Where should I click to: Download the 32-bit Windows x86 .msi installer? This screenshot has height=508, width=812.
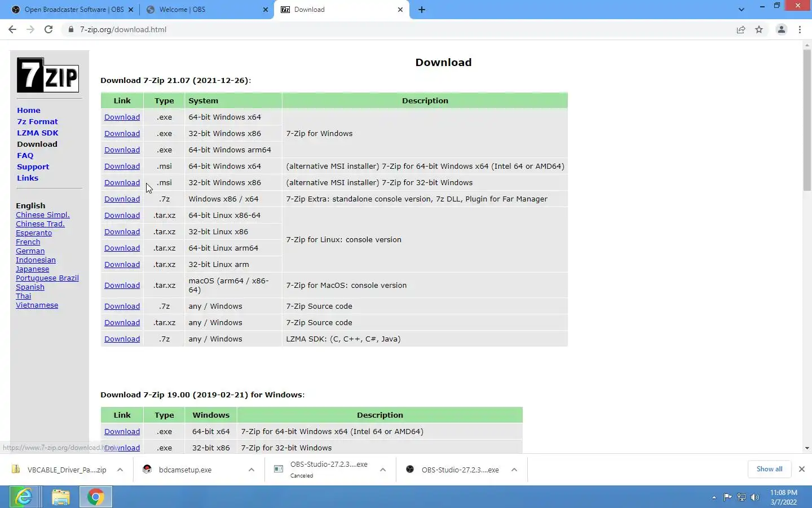pos(122,183)
